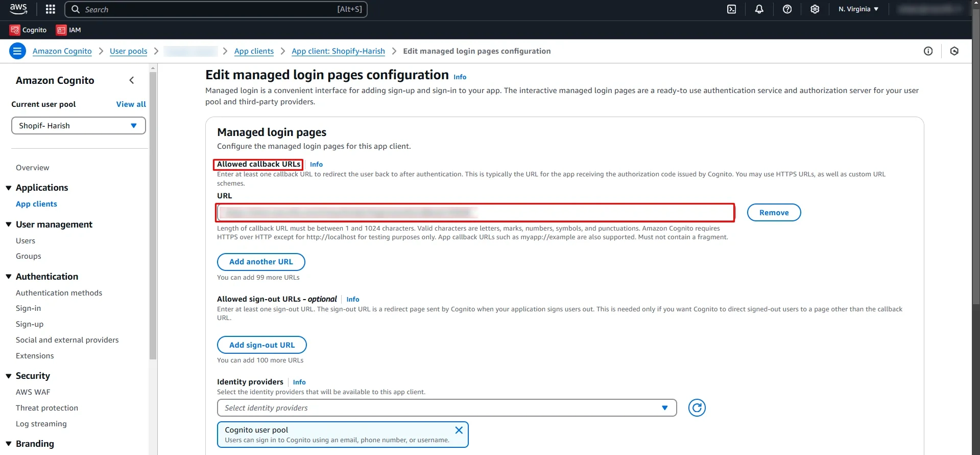Collapse the Amazon Cognito sidebar arrow
Image resolution: width=980 pixels, height=455 pixels.
(x=132, y=80)
